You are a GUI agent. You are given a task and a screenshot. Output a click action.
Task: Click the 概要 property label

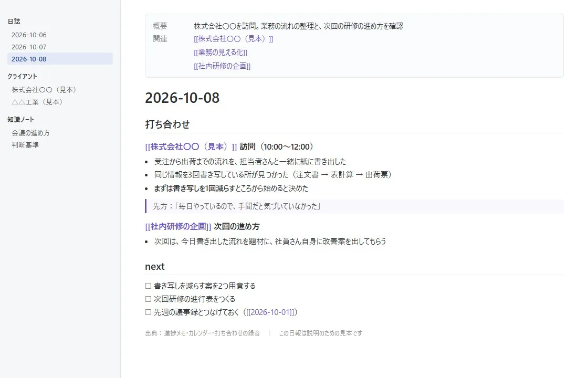pos(160,26)
